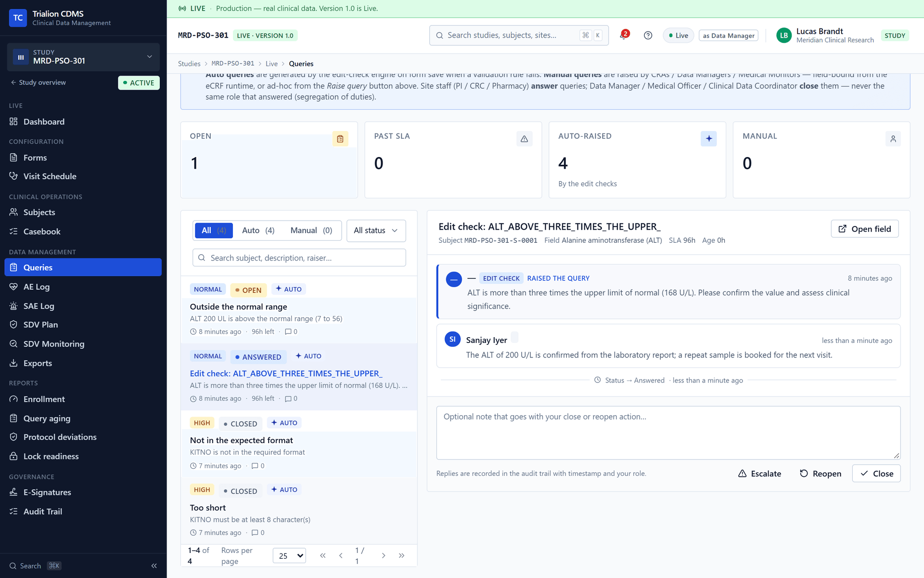924x578 pixels.
Task: Select the 'Too short' closed query
Action: tap(299, 511)
